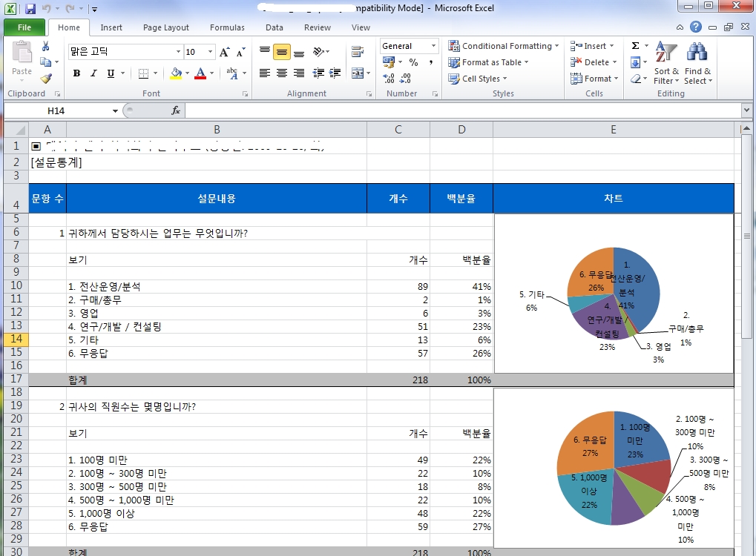Image resolution: width=756 pixels, height=556 pixels.
Task: Apply a cell border with Borders icon
Action: tap(144, 73)
